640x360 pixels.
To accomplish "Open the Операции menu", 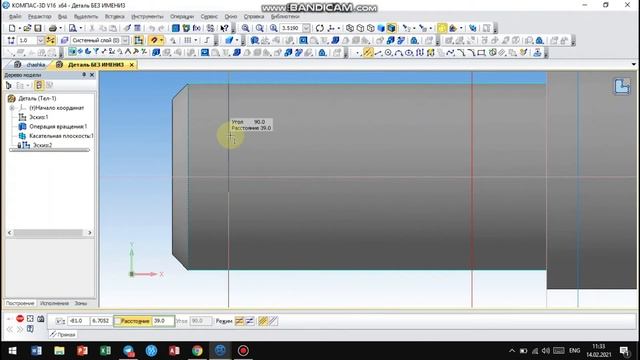I will (x=182, y=16).
